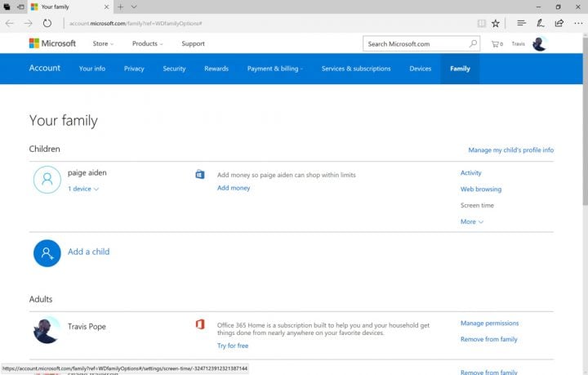588x375 pixels.
Task: Open reading view icon in address bar
Action: 482,23
